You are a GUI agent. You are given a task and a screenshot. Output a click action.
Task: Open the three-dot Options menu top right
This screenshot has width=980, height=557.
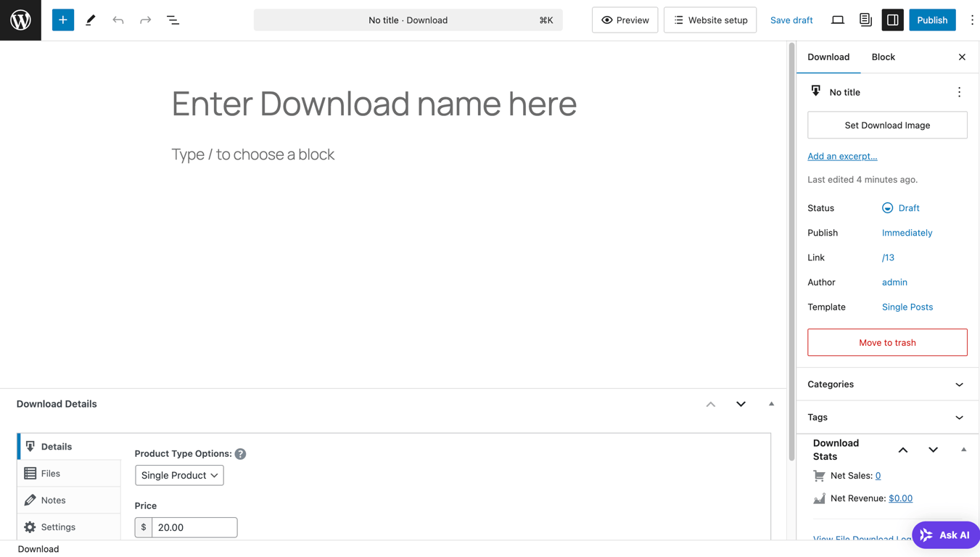(x=972, y=20)
